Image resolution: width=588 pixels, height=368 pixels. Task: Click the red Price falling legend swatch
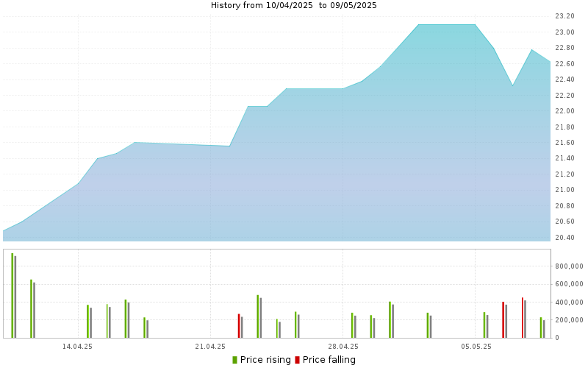pos(298,360)
